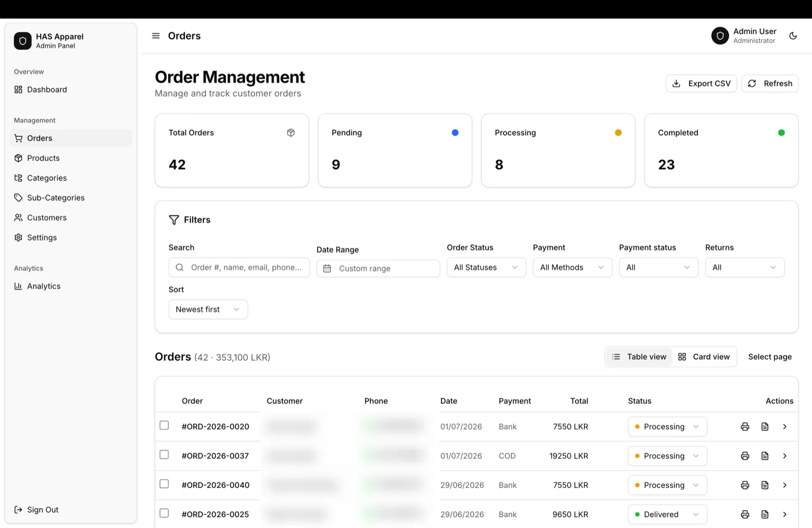Screen dimensions: 812x528
Task: Check the box for order #ORD-2026-0020
Action: pyautogui.click(x=164, y=425)
